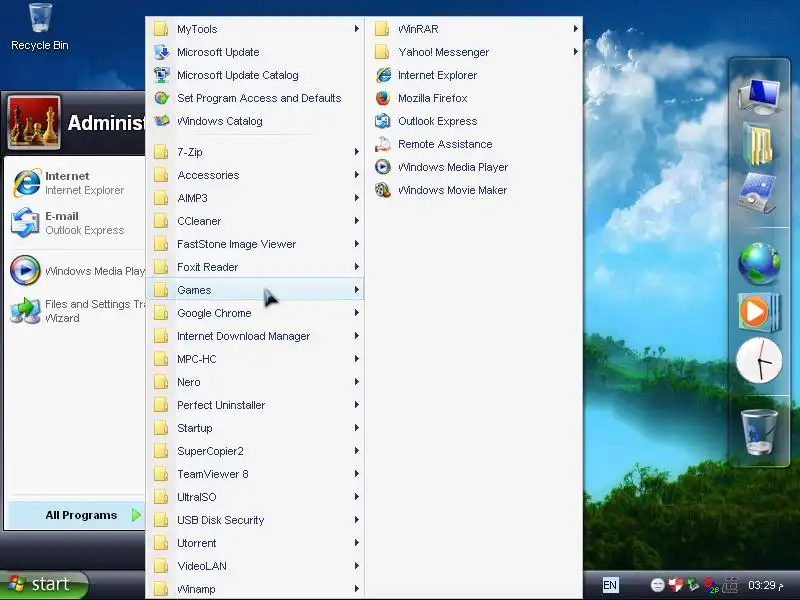Click the Administrator chess avatar picture
The width and height of the screenshot is (800, 600).
click(34, 122)
